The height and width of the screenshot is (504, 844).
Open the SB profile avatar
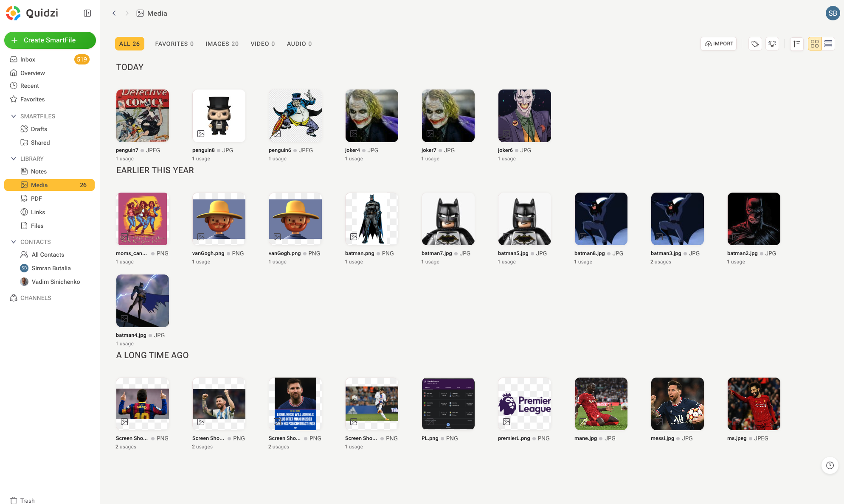pos(833,13)
